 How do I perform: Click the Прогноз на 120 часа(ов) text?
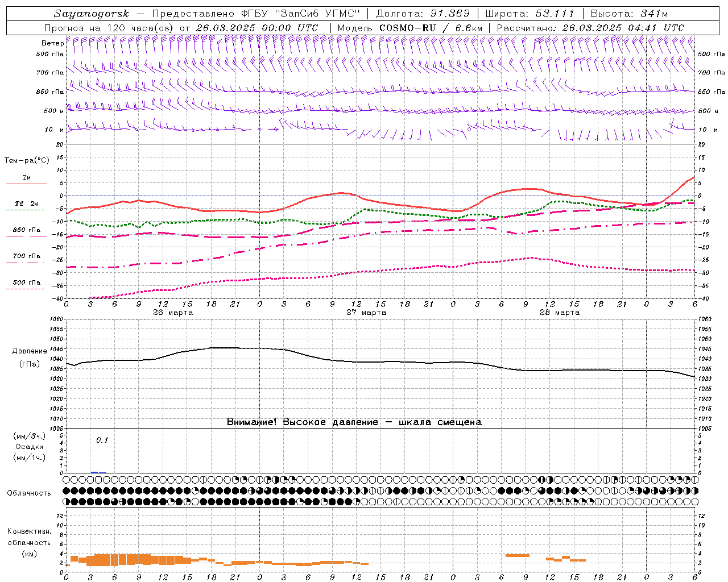[110, 28]
